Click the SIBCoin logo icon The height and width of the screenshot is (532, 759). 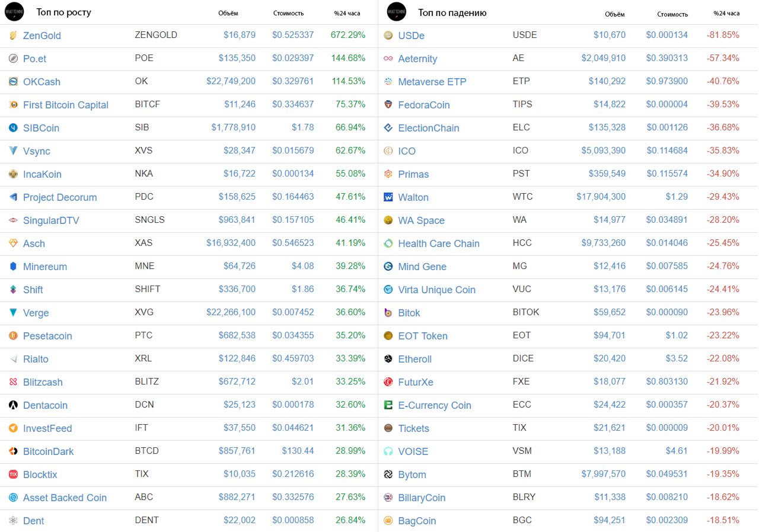point(13,128)
